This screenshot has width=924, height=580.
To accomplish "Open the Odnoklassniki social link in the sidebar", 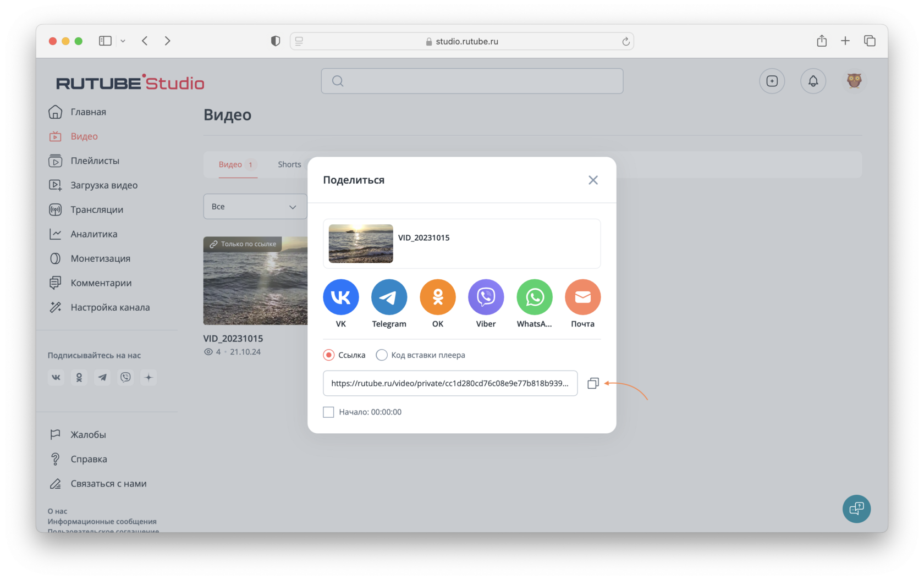I will (79, 377).
